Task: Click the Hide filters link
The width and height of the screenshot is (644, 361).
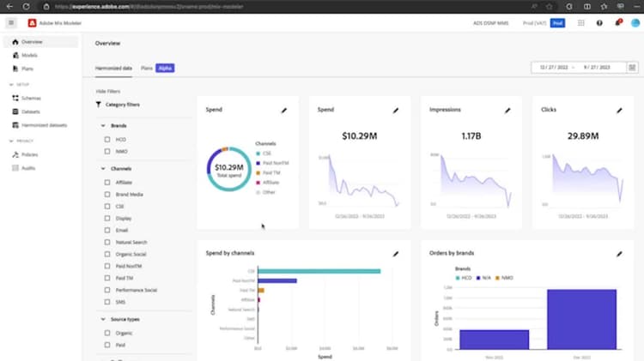Action: 108,92
